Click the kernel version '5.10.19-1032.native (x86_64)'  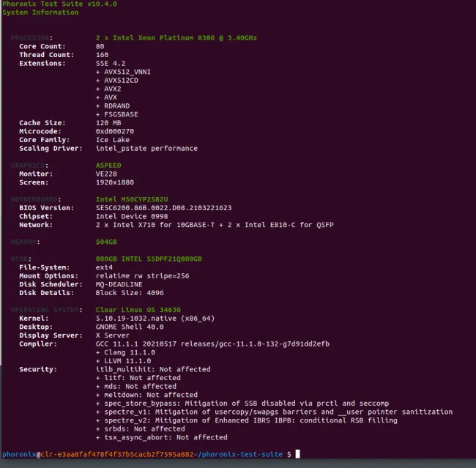coord(155,319)
